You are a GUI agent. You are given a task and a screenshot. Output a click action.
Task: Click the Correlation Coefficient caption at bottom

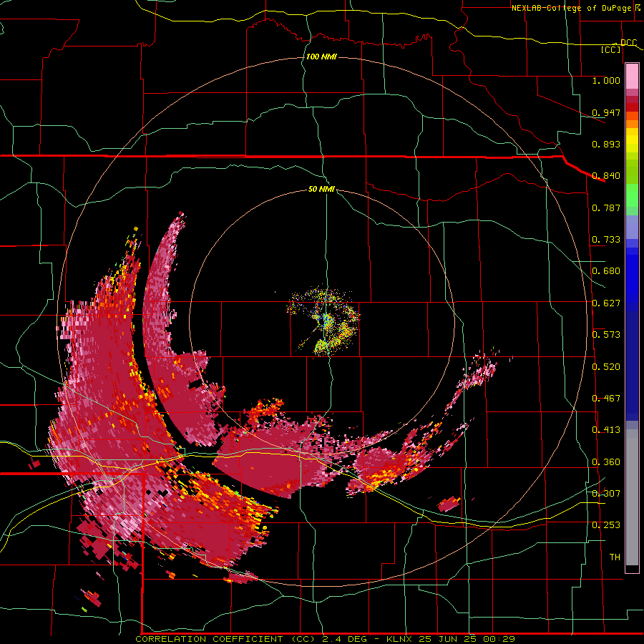325,639
